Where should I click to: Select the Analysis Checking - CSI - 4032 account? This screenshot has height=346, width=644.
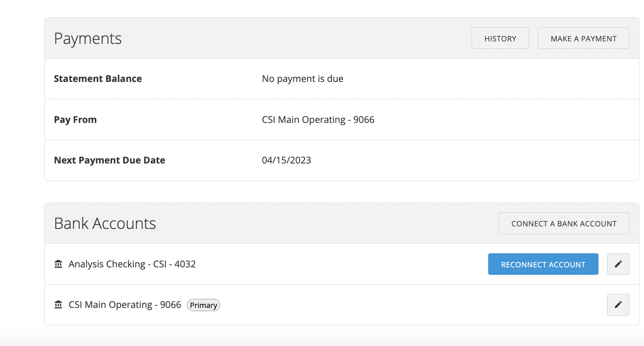click(x=132, y=264)
